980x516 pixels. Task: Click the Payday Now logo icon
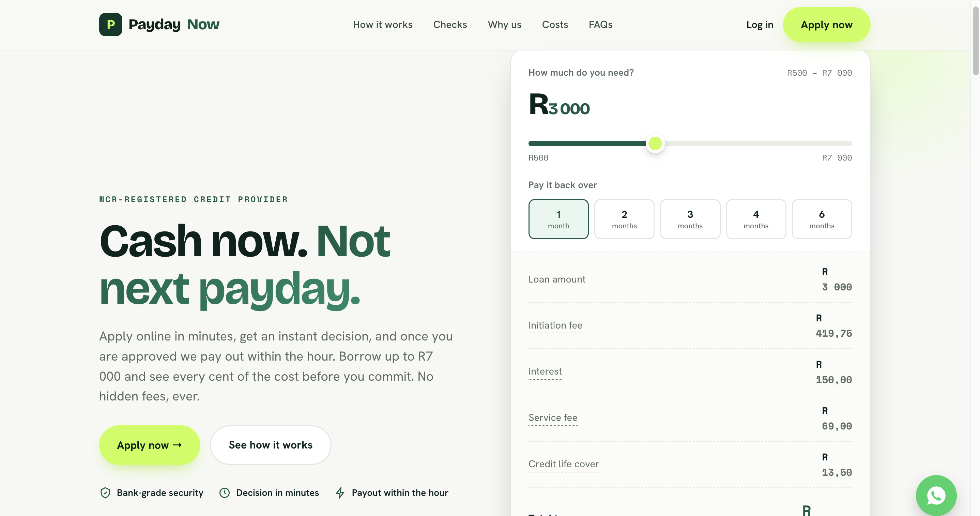point(111,24)
